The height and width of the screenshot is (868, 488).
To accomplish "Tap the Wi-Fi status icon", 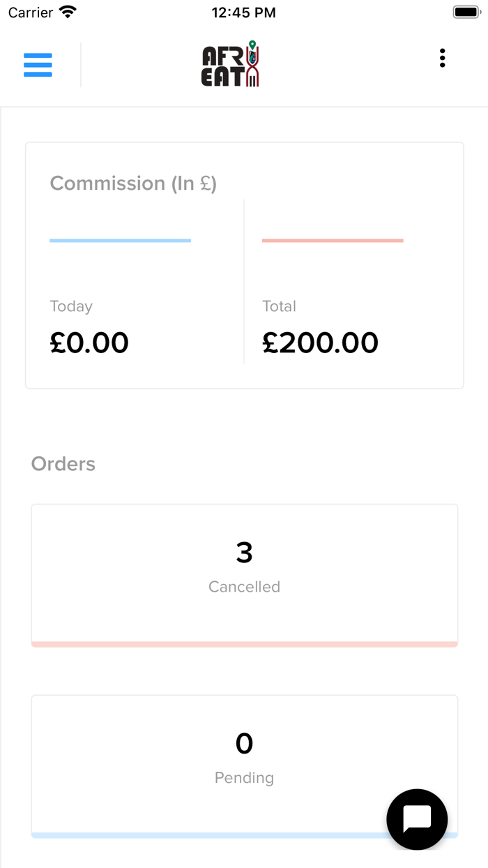I will [x=68, y=13].
